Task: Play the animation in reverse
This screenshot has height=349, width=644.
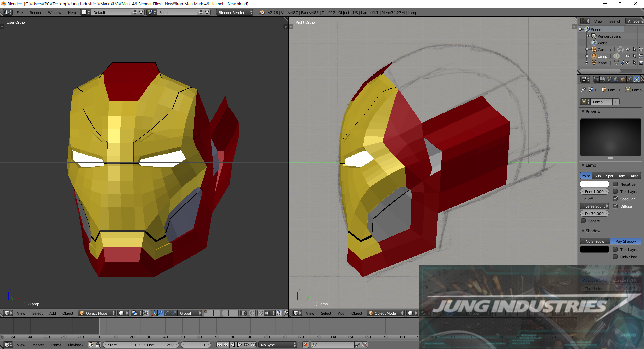Action: click(x=233, y=345)
